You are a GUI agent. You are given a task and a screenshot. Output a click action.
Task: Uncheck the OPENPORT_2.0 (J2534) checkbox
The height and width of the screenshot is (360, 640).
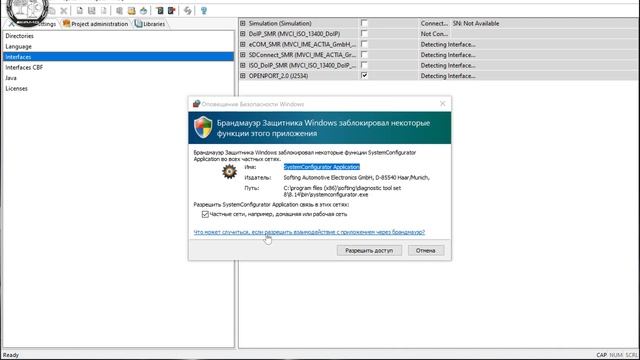[x=364, y=76]
